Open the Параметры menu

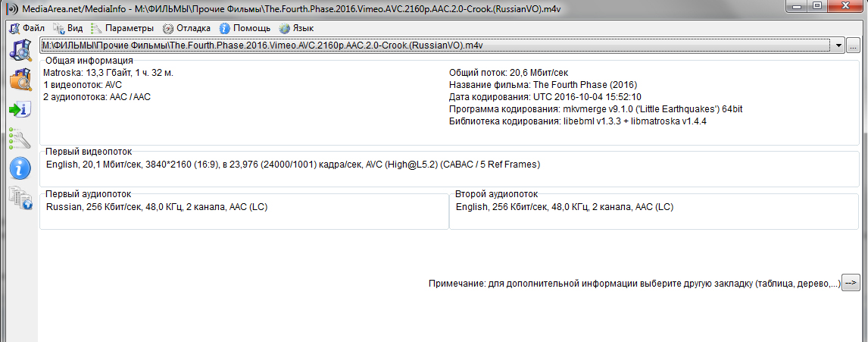pos(122,28)
